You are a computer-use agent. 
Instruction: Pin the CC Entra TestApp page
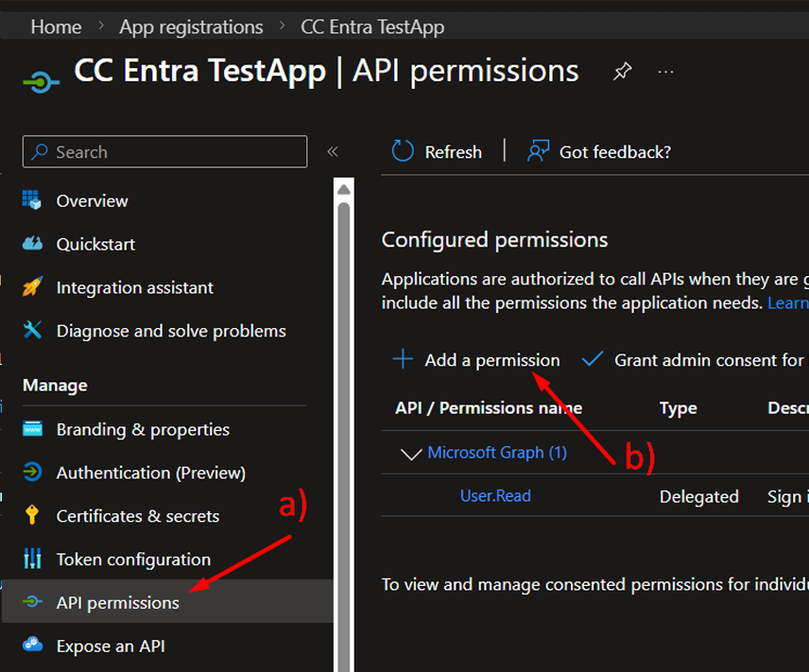(622, 72)
